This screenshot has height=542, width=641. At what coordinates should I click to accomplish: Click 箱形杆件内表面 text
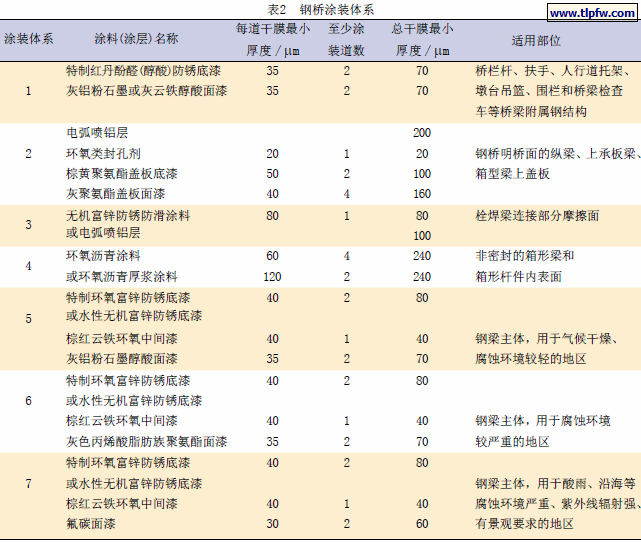coord(518,277)
